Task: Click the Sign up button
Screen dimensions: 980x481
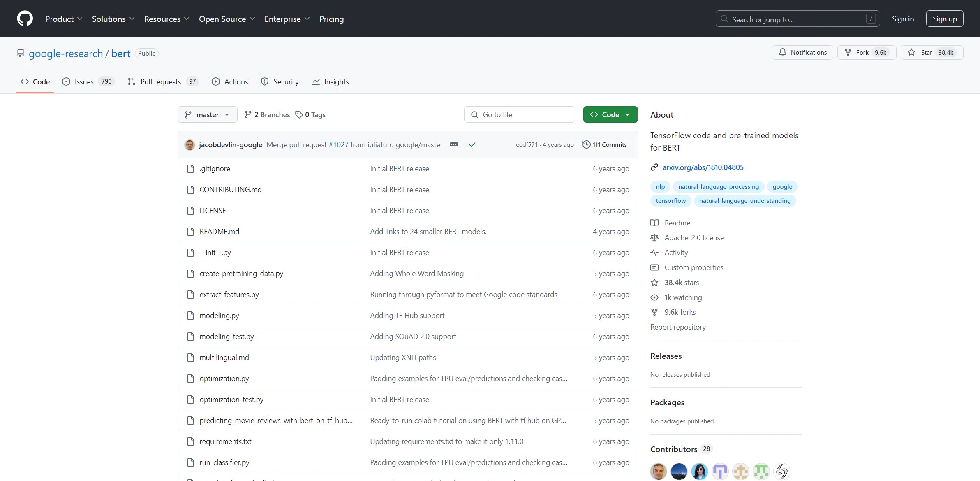Action: point(944,19)
